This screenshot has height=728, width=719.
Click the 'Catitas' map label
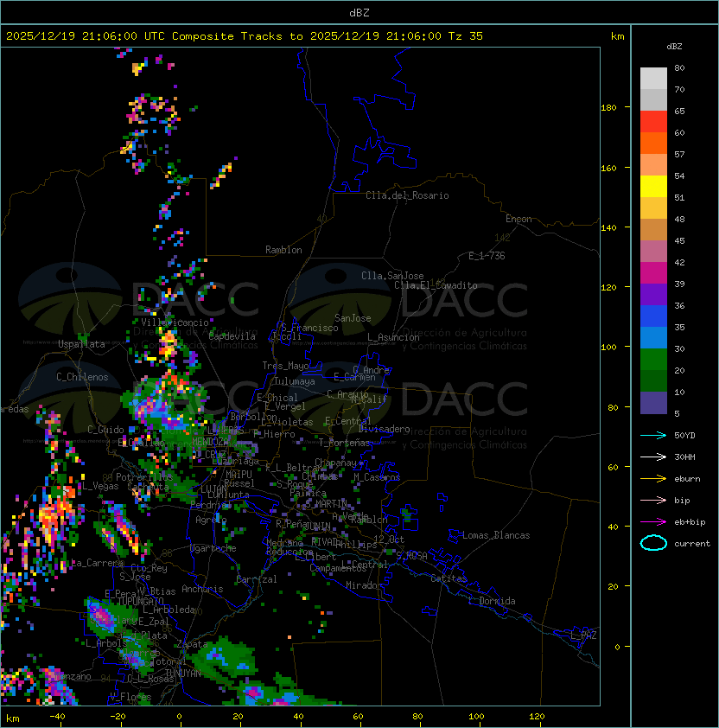[x=449, y=578]
